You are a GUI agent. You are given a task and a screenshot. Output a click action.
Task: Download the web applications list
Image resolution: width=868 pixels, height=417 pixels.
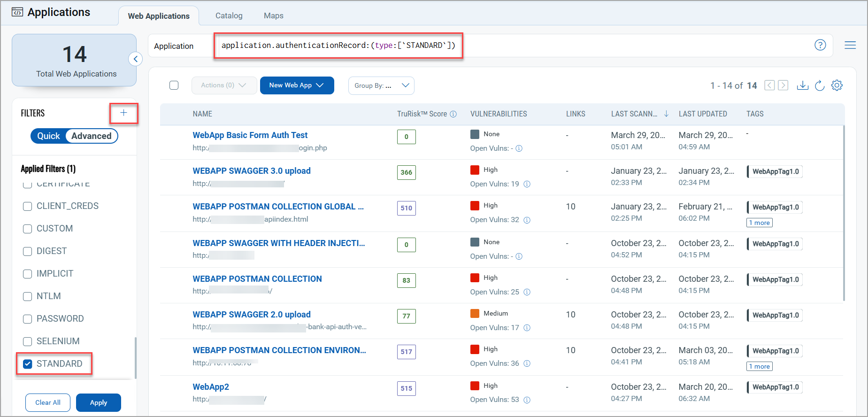pos(802,85)
